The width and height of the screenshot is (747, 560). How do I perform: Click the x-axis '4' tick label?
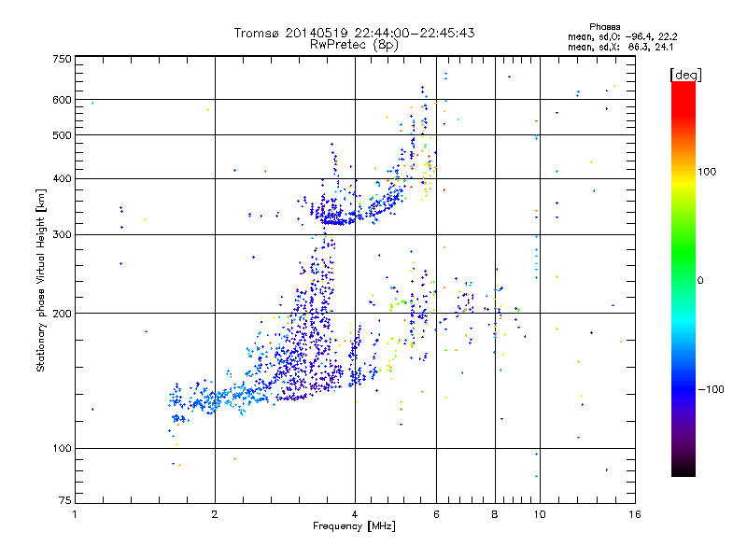(355, 514)
